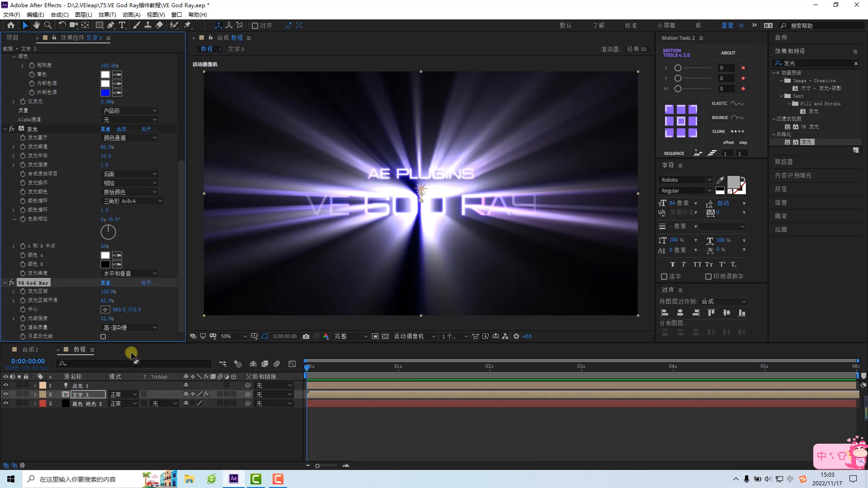Switch to the 项目 panel tab
This screenshot has width=868, height=488.
pos(12,38)
